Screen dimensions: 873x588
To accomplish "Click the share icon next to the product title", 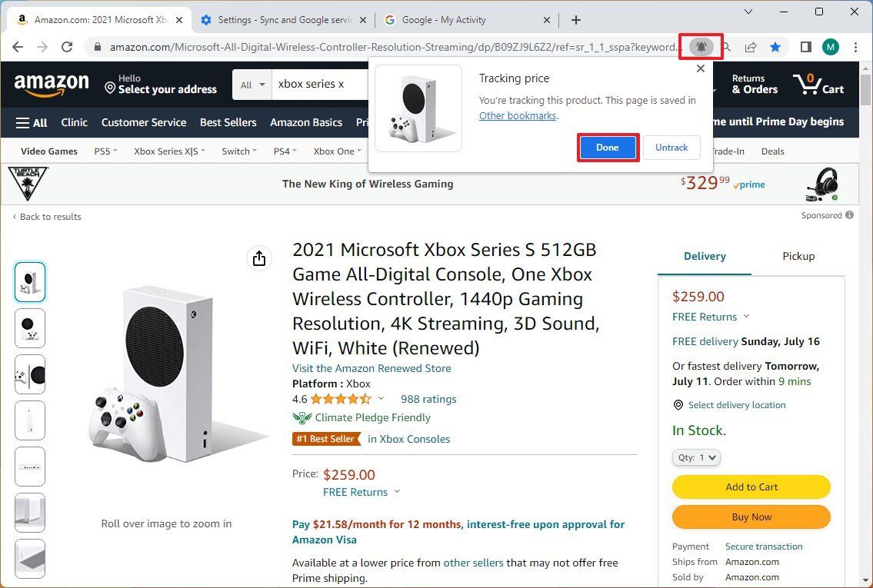I will point(259,258).
